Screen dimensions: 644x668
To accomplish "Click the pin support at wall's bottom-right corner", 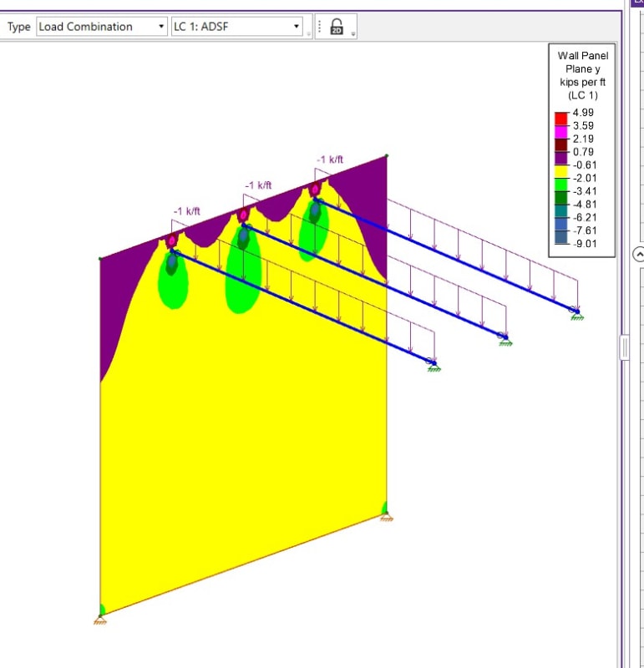I will 387,517.
